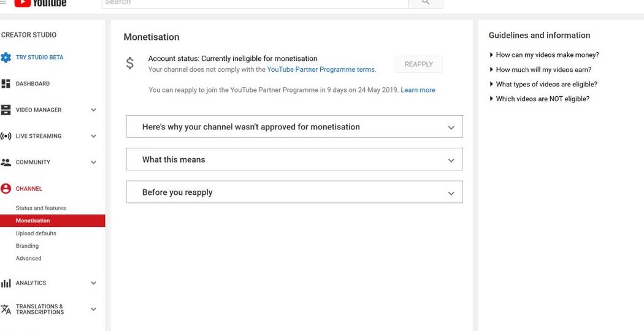Expand Live Streaming chevron

coord(94,136)
